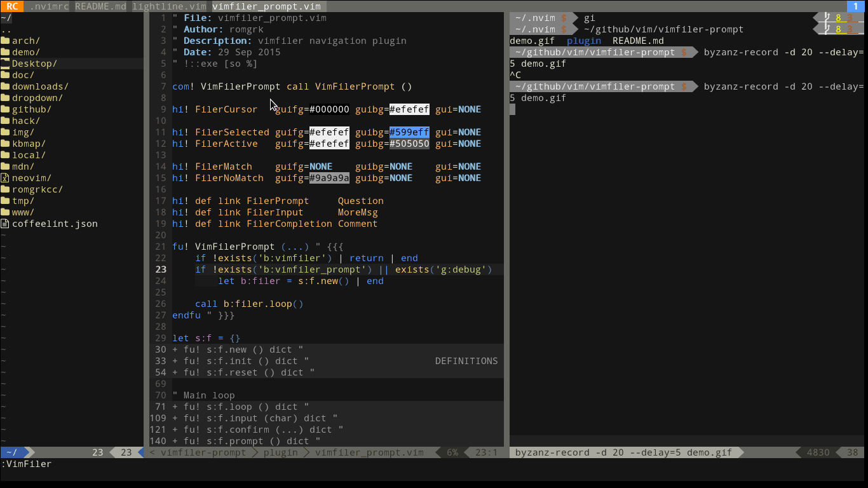This screenshot has width=868, height=488.
Task: Click 'FilerSelected' on line 11
Action: tap(232, 132)
